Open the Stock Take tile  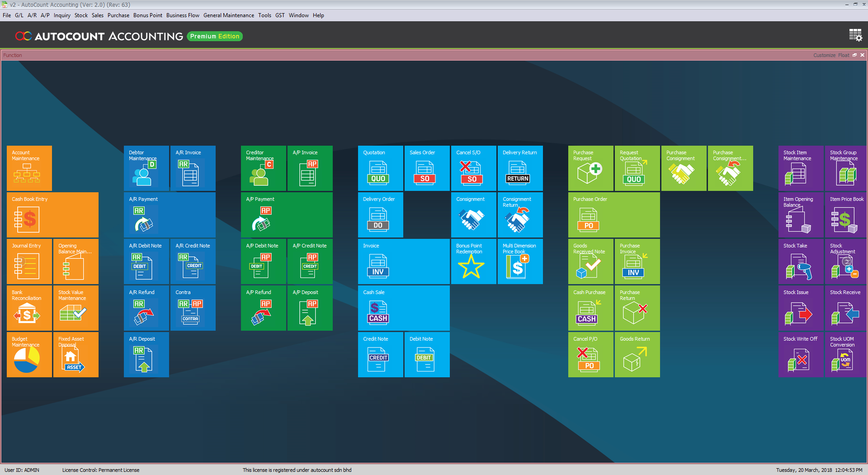[x=800, y=261]
